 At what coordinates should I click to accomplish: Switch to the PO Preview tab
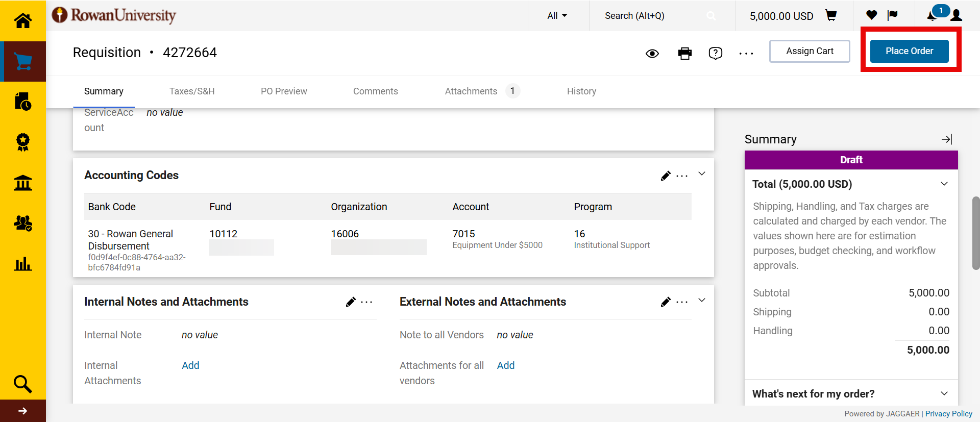tap(284, 91)
